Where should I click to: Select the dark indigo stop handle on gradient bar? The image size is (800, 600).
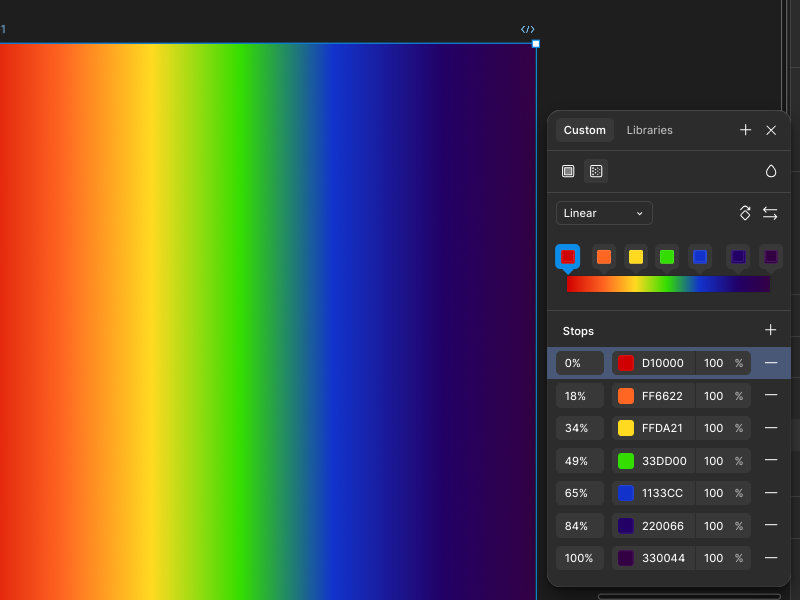click(738, 257)
